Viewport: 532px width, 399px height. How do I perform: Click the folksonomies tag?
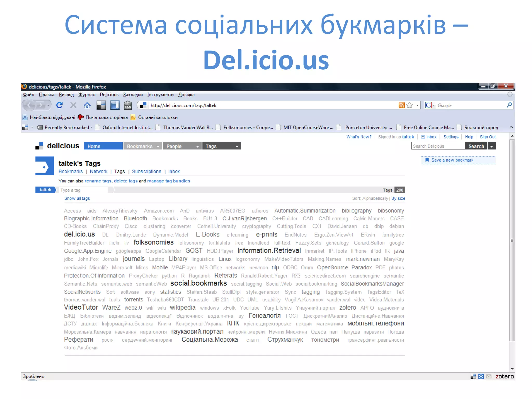click(x=154, y=242)
